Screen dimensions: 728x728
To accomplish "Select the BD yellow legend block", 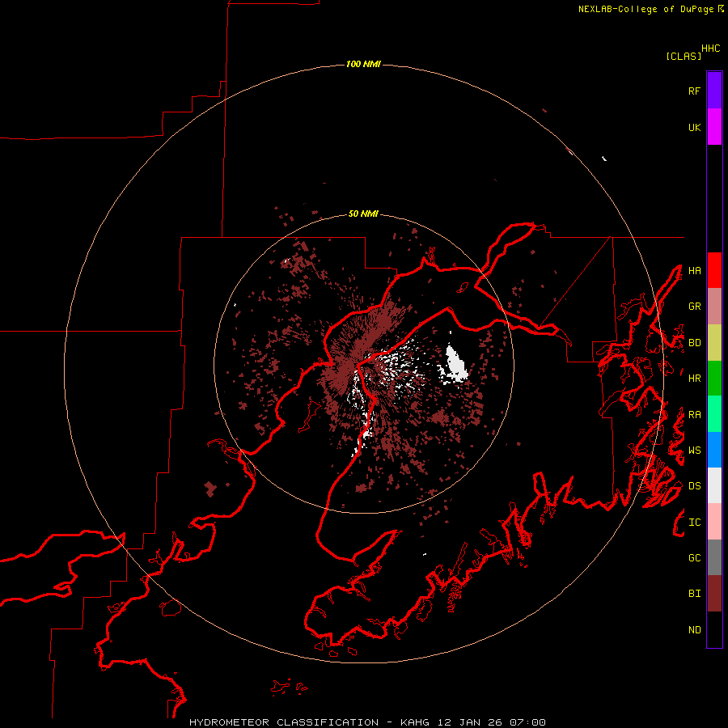I will pyautogui.click(x=714, y=343).
